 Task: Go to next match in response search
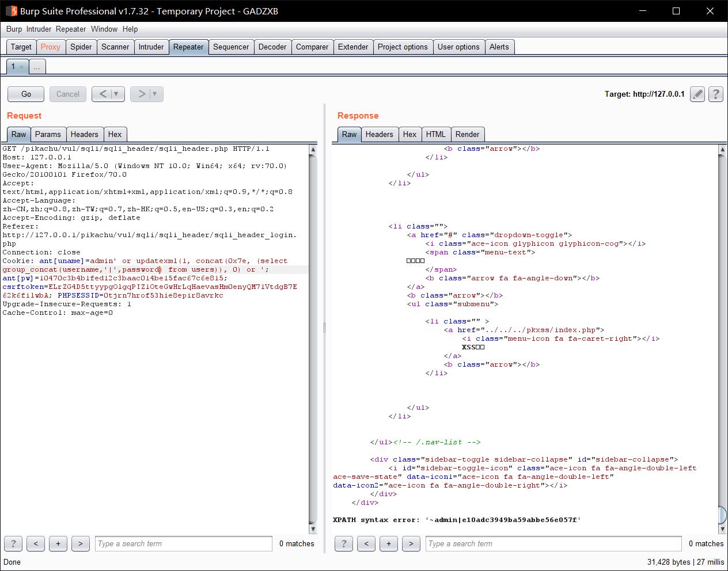coord(411,543)
